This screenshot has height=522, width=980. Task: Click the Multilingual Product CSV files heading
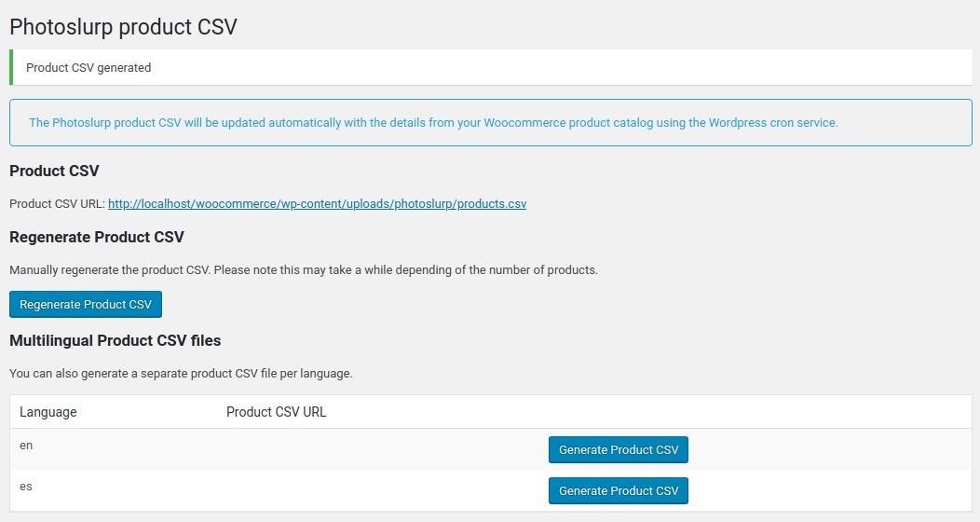(115, 340)
